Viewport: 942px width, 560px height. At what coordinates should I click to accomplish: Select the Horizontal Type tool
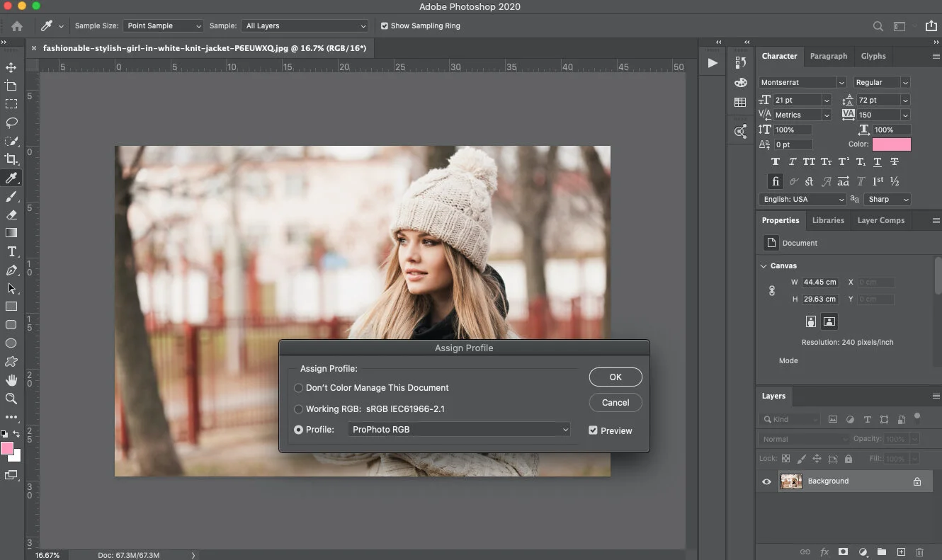tap(11, 251)
